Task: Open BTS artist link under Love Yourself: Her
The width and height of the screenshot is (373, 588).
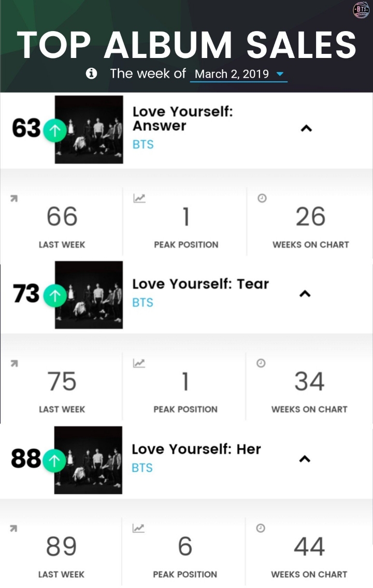Action: click(x=142, y=467)
